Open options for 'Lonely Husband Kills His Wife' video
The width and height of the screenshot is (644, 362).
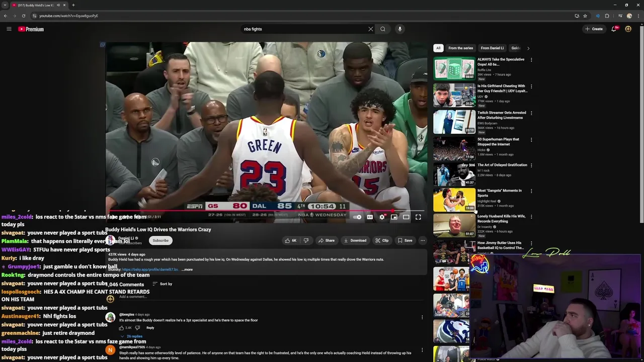coord(531,217)
